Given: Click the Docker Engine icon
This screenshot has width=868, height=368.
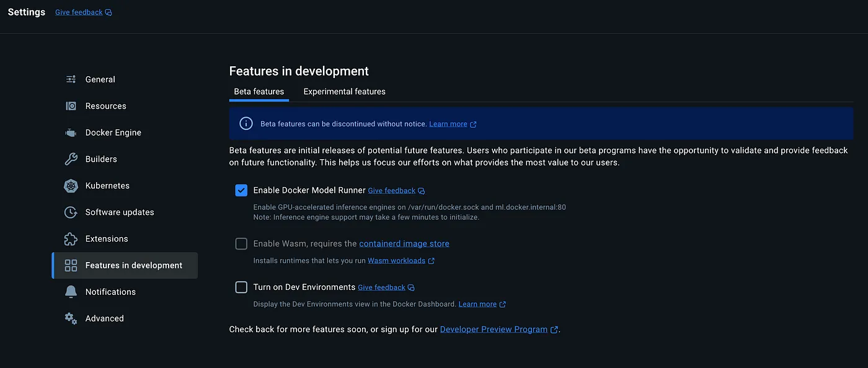Looking at the screenshot, I should 71,133.
